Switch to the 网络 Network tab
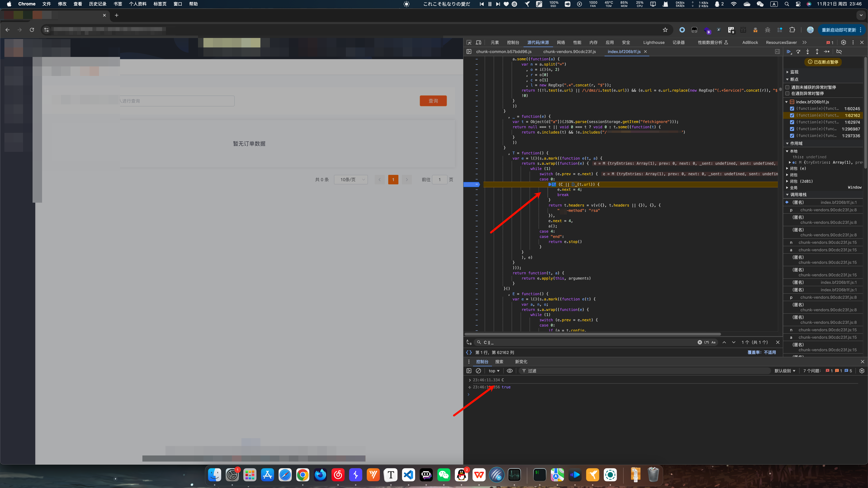Viewport: 868px width, 488px height. (561, 42)
